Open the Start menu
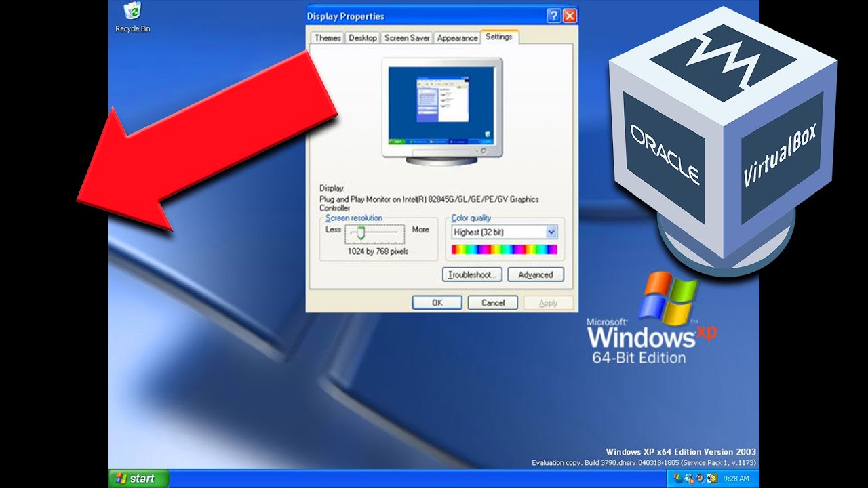Image resolution: width=868 pixels, height=488 pixels. click(138, 479)
